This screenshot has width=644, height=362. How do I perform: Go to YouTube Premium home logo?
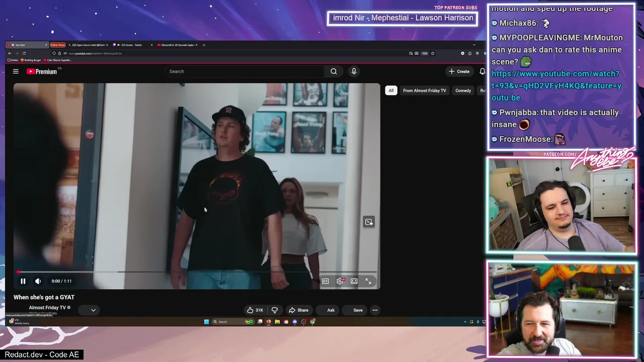(42, 71)
